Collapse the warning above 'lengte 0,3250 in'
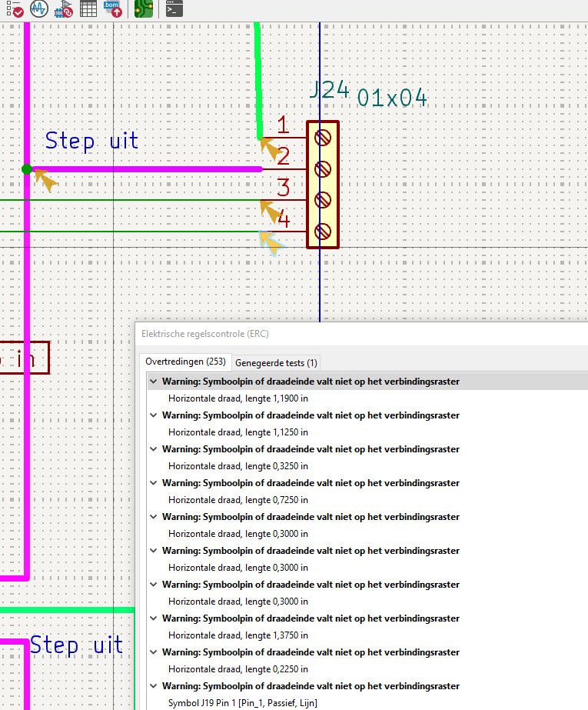Viewport: 588px width, 710px height. coord(154,449)
